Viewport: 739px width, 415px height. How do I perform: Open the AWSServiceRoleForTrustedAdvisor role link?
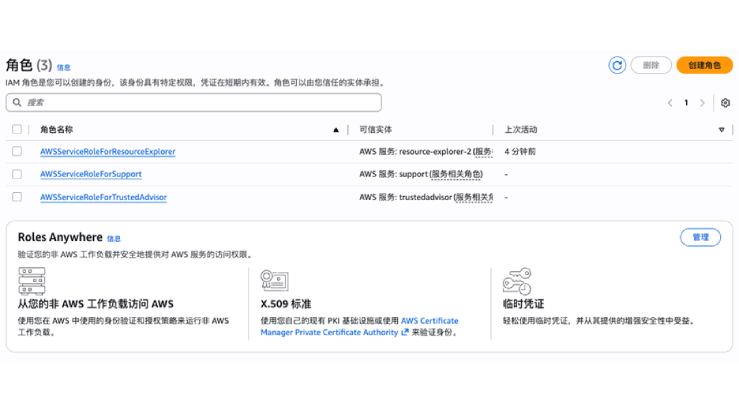point(103,197)
